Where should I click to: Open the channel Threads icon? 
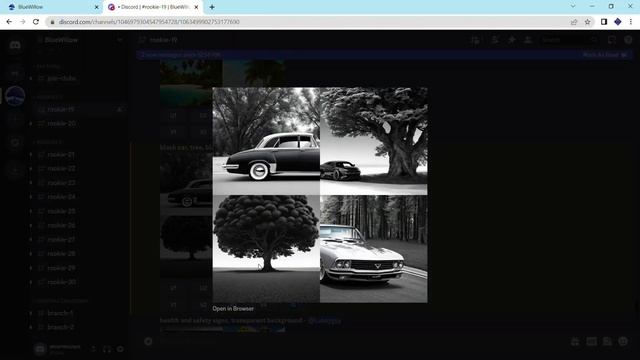point(475,40)
